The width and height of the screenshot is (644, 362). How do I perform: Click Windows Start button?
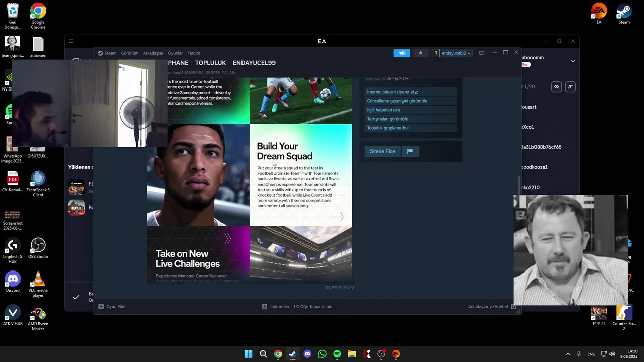[248, 354]
